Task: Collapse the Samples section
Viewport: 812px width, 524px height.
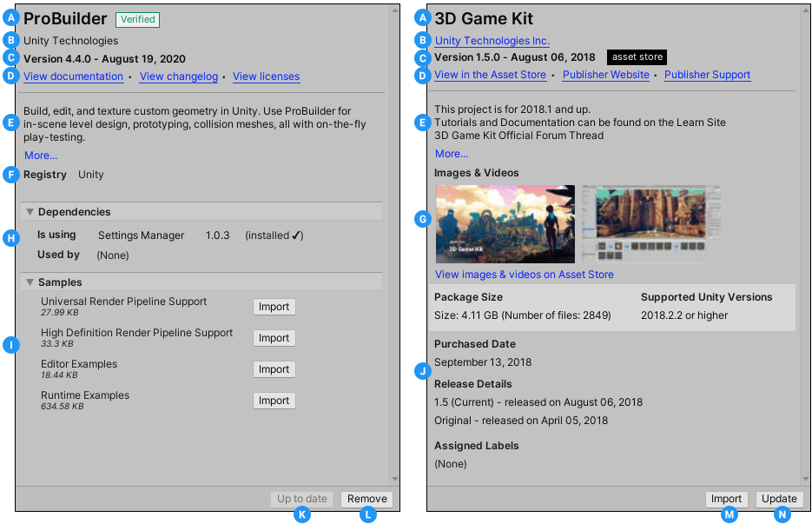Action: 30,282
